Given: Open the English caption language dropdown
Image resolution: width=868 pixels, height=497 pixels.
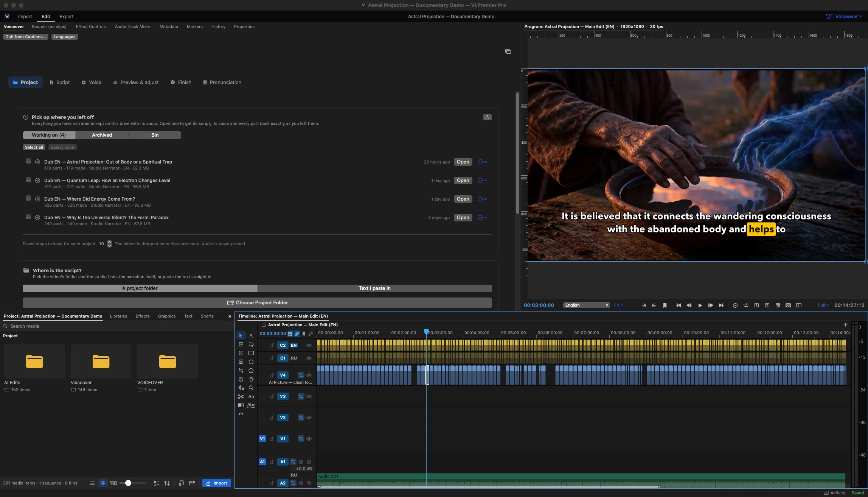Looking at the screenshot, I should pyautogui.click(x=586, y=305).
